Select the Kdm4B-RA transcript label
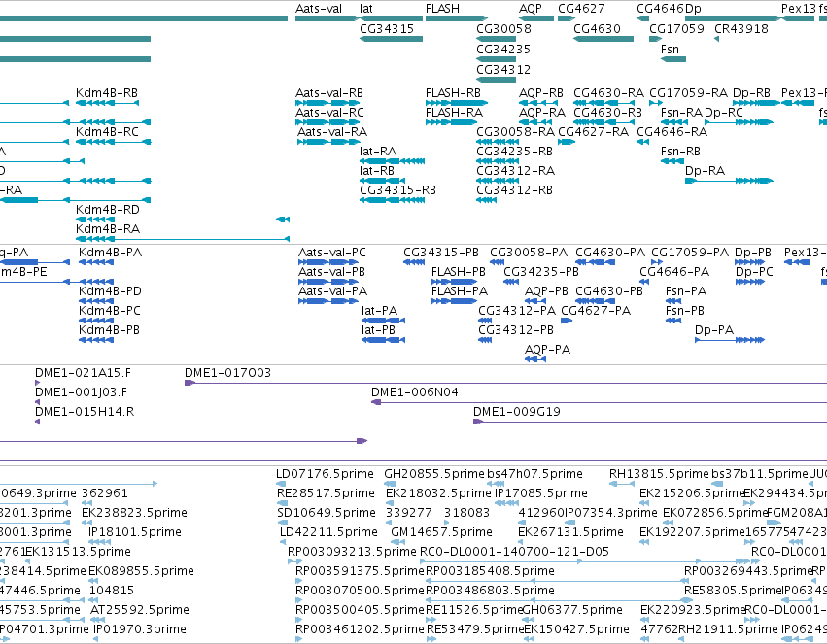 pyautogui.click(x=108, y=228)
